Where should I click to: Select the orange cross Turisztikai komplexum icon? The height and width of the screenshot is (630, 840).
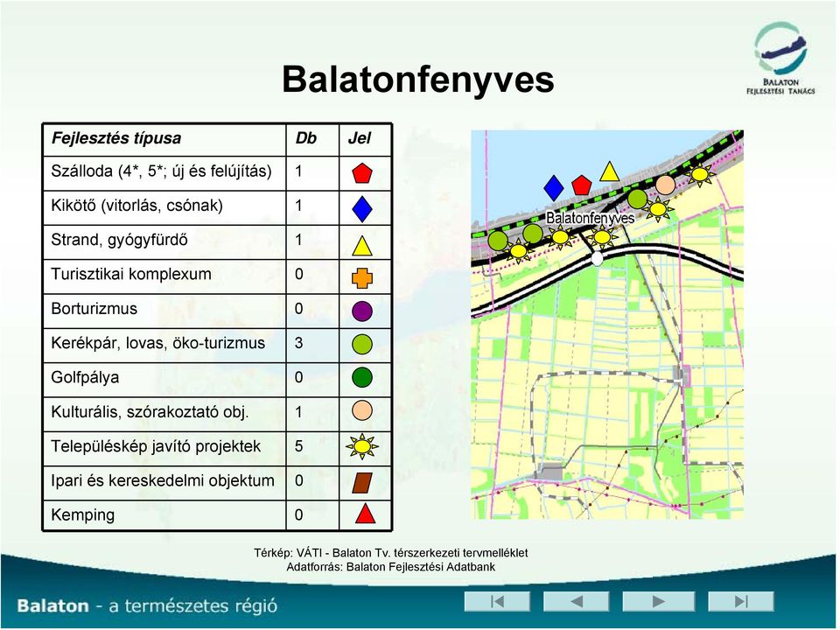[x=362, y=277]
